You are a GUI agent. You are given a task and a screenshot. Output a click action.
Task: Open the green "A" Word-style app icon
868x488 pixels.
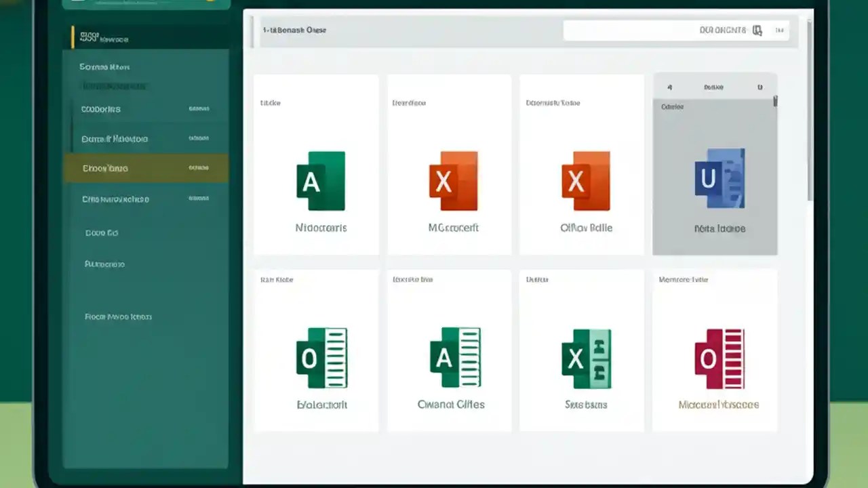coord(321,180)
